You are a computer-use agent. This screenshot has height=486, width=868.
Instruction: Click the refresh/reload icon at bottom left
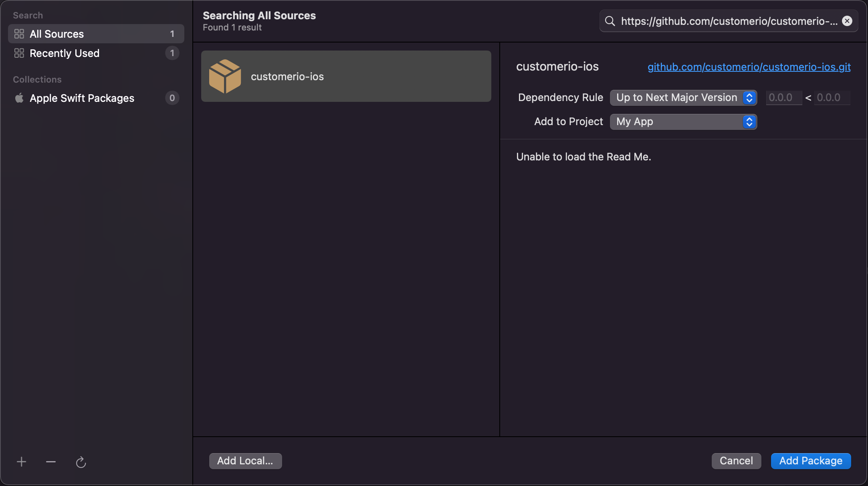click(x=81, y=462)
